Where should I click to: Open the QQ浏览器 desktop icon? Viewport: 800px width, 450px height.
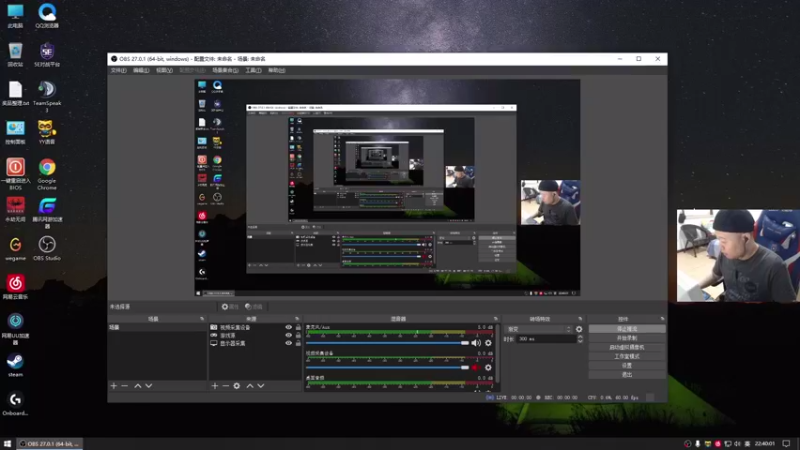[46, 15]
